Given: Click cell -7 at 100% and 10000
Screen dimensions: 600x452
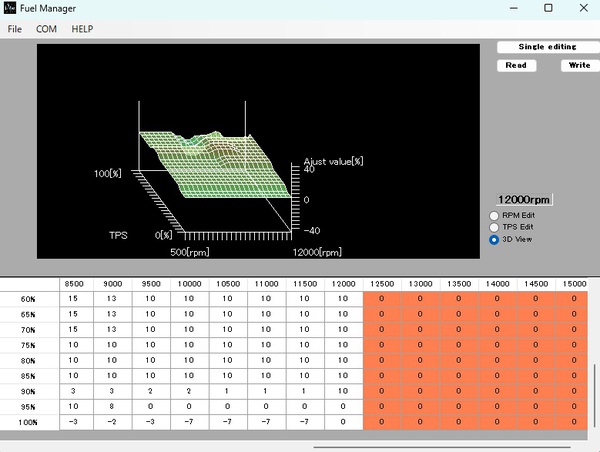Looking at the screenshot, I should pos(190,422).
